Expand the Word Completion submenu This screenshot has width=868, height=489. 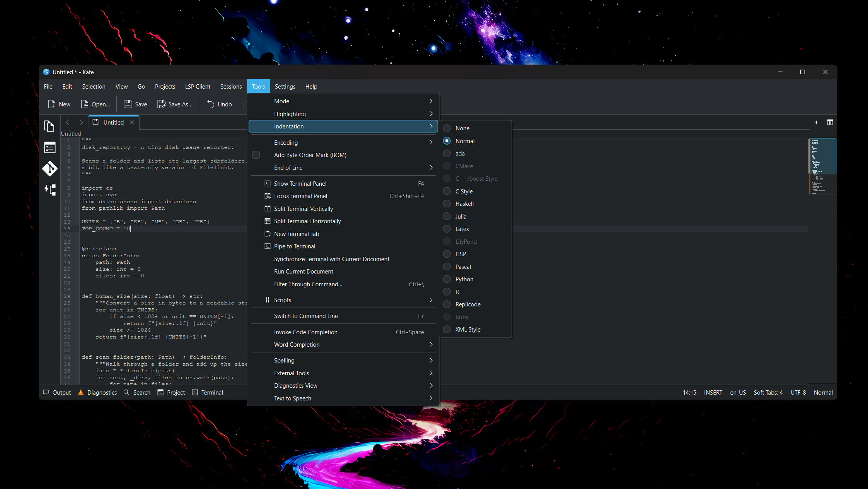pyautogui.click(x=343, y=345)
